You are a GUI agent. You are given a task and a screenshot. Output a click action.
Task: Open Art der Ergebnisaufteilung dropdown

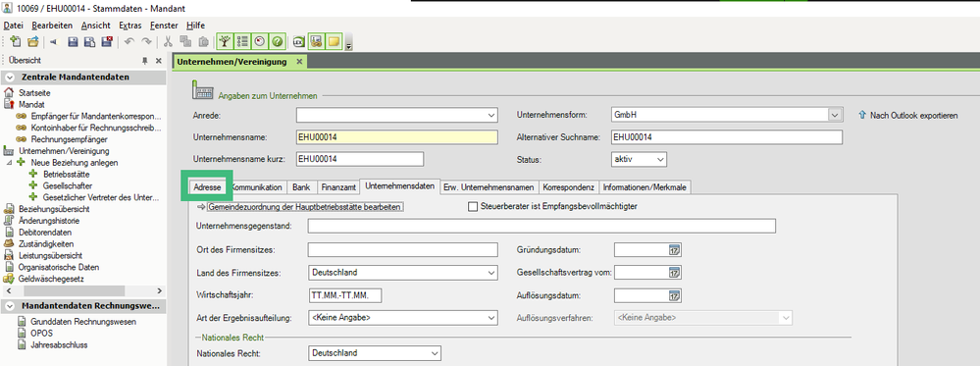coord(490,318)
